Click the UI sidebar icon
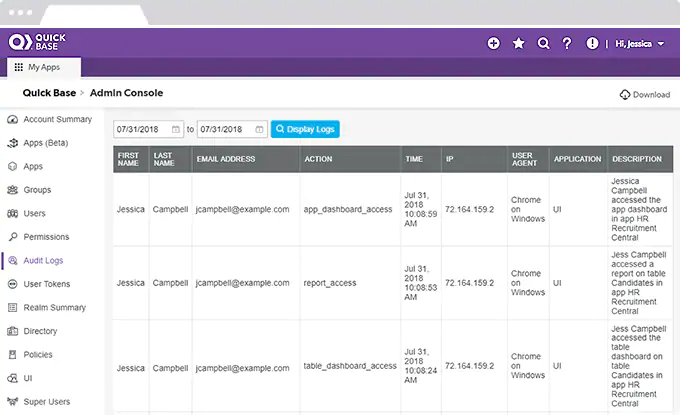 point(13,378)
